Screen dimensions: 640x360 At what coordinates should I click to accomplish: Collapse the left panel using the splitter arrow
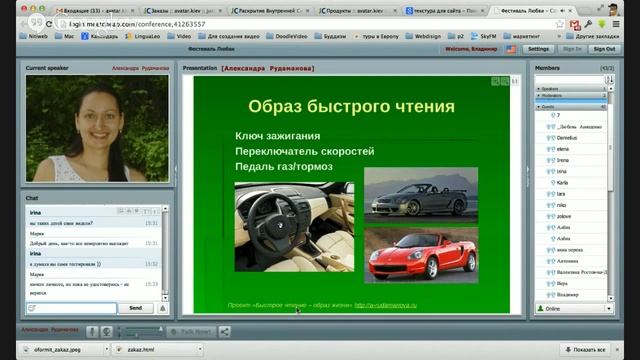pos(176,170)
